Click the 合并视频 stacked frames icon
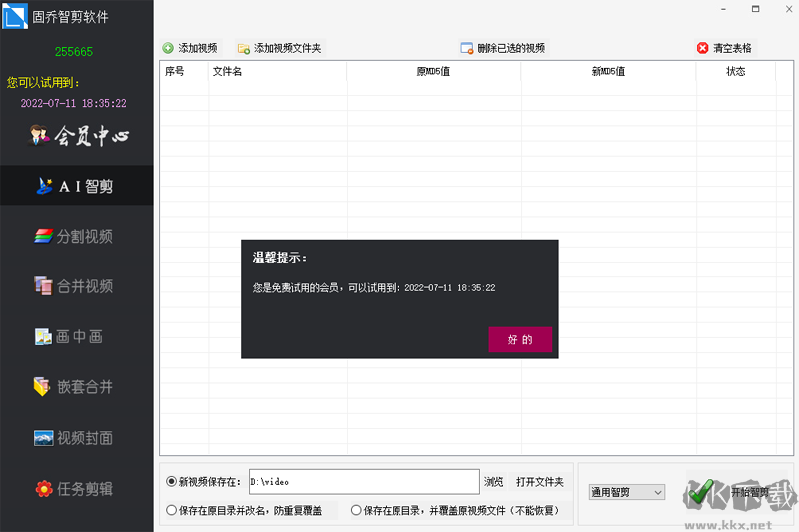Screen dimensions: 799x532 [43, 286]
